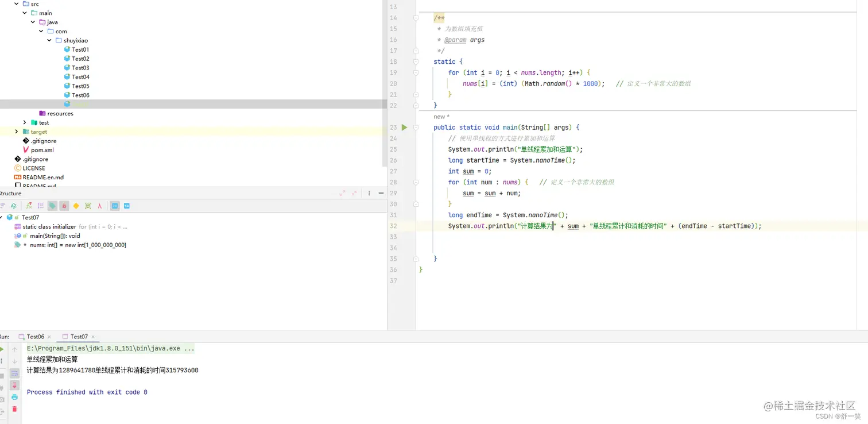Clear all console output with trash icon
The image size is (868, 424).
15,409
